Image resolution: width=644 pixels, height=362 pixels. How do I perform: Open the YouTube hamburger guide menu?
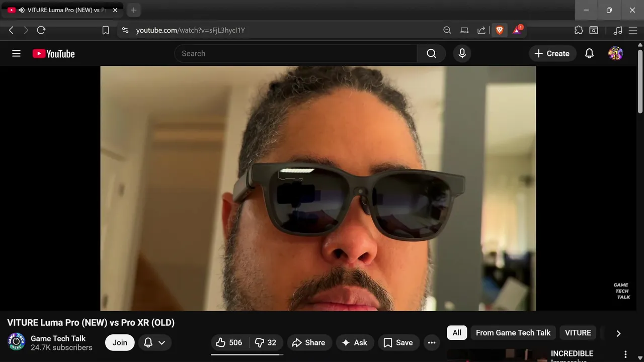[16, 53]
